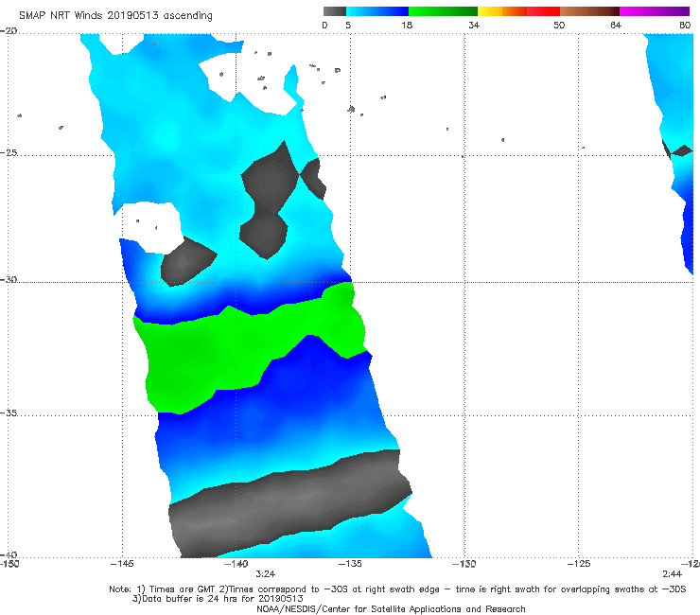Click the latitude label '-30'
700x615 pixels.
coord(9,279)
